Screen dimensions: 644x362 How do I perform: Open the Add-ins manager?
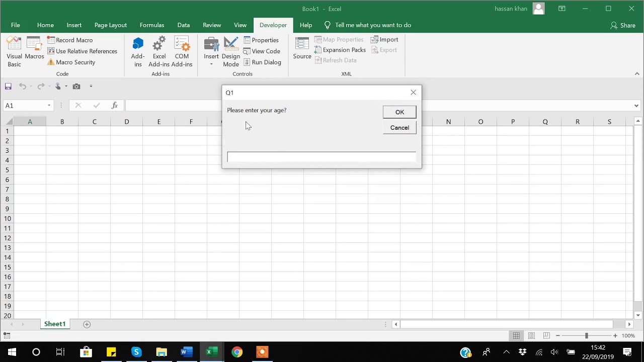coord(138,52)
